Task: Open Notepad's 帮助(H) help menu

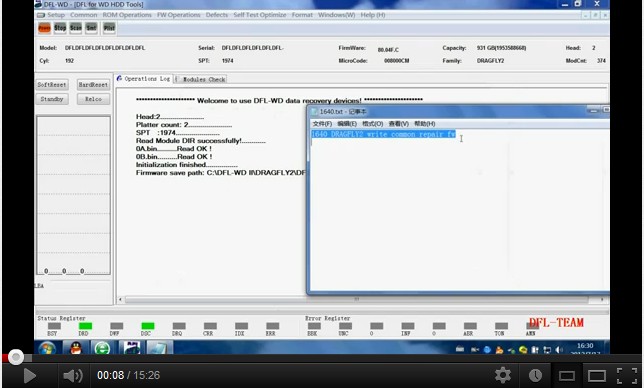Action: pyautogui.click(x=425, y=124)
